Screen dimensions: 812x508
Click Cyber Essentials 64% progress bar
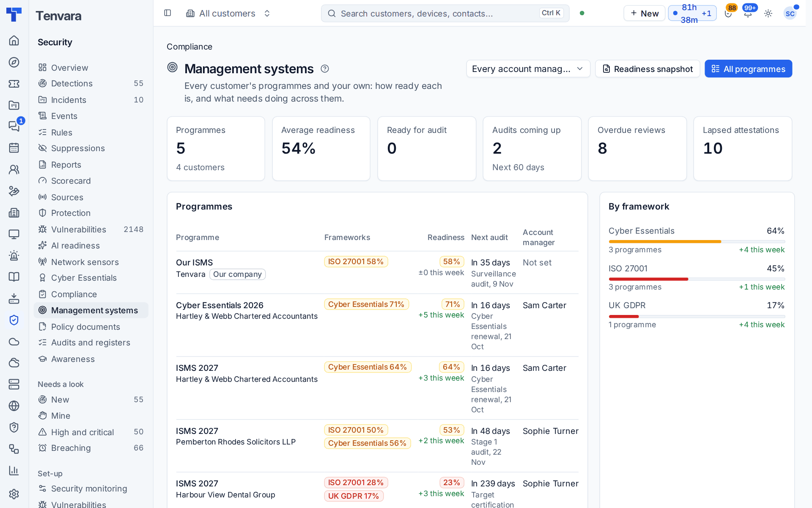pos(697,242)
